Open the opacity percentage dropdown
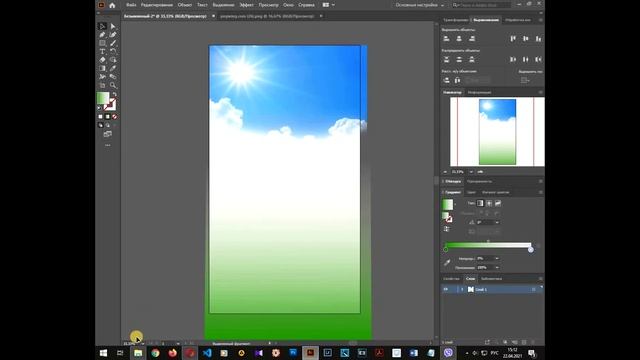 497,258
